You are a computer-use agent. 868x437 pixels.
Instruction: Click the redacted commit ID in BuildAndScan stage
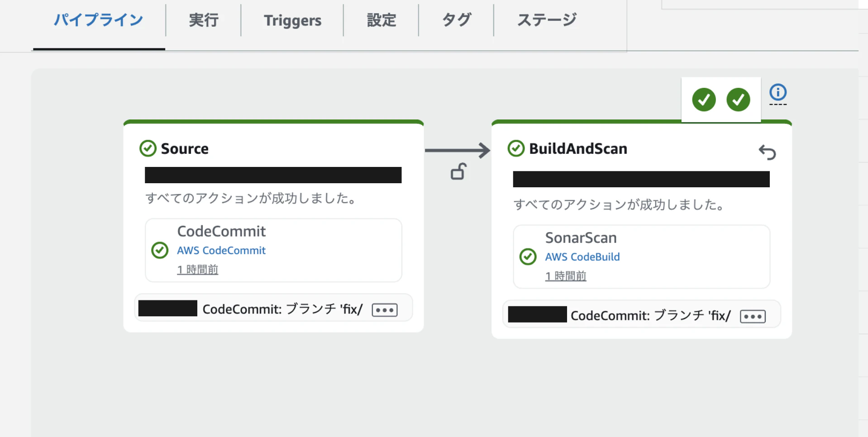pyautogui.click(x=538, y=314)
